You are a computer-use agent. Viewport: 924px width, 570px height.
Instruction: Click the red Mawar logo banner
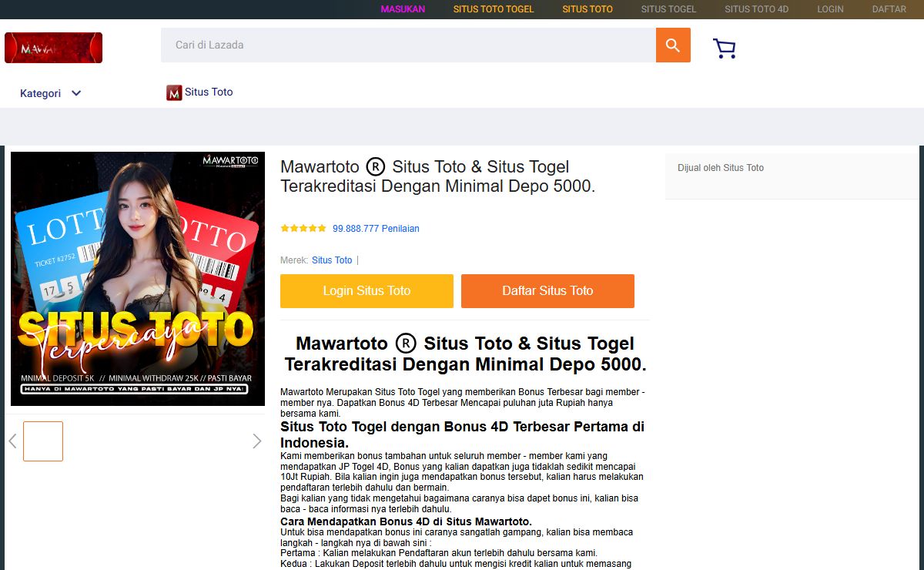(53, 48)
